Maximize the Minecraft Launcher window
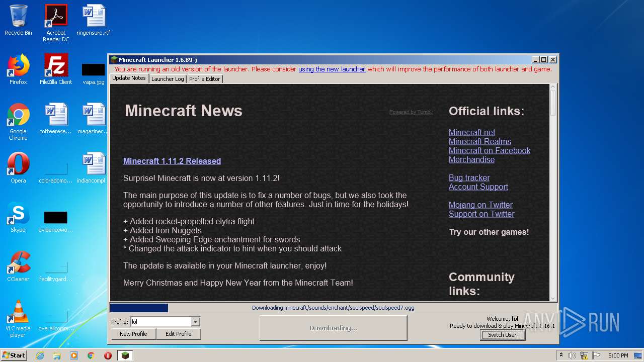Image resolution: width=644 pixels, height=362 pixels. [544, 60]
